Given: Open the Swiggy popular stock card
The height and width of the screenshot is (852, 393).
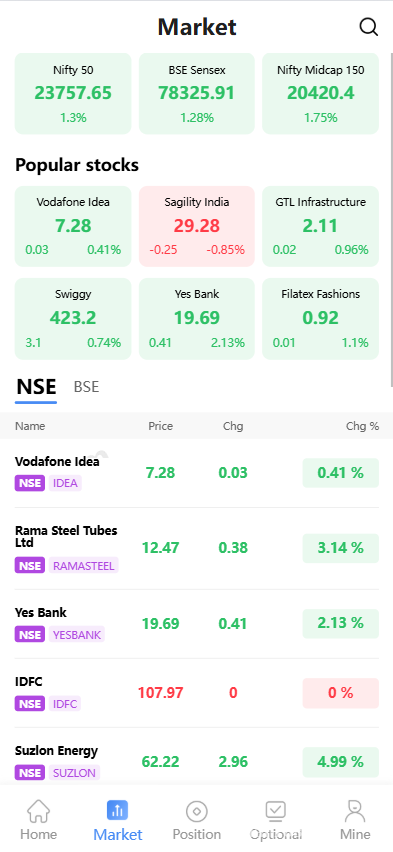Looking at the screenshot, I should (x=73, y=318).
